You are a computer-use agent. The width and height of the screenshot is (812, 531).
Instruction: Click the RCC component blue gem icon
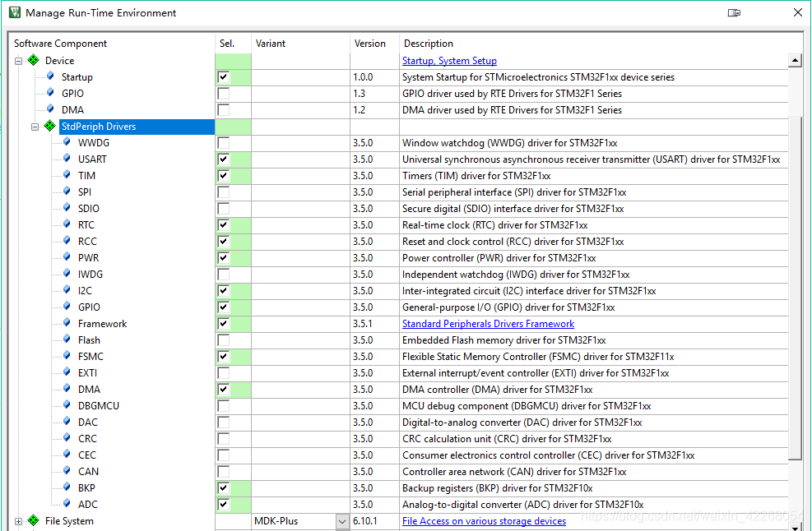coord(67,241)
